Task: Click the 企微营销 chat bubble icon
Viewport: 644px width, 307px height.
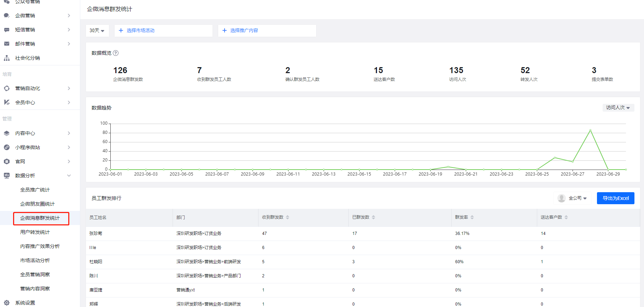Action: (x=7, y=16)
